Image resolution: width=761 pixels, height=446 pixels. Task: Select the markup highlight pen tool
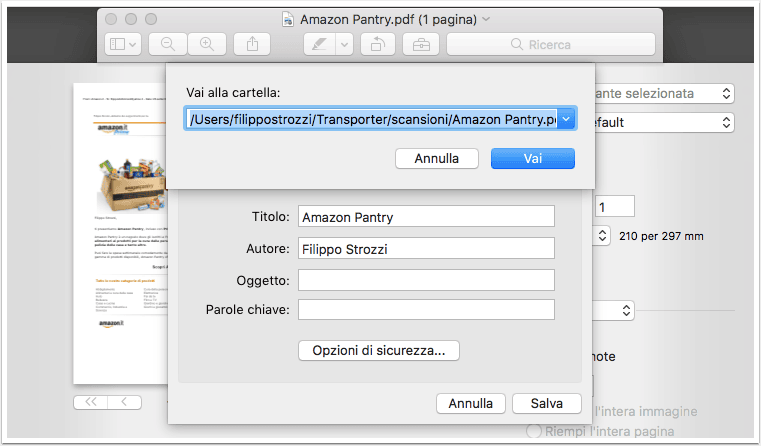tap(319, 44)
